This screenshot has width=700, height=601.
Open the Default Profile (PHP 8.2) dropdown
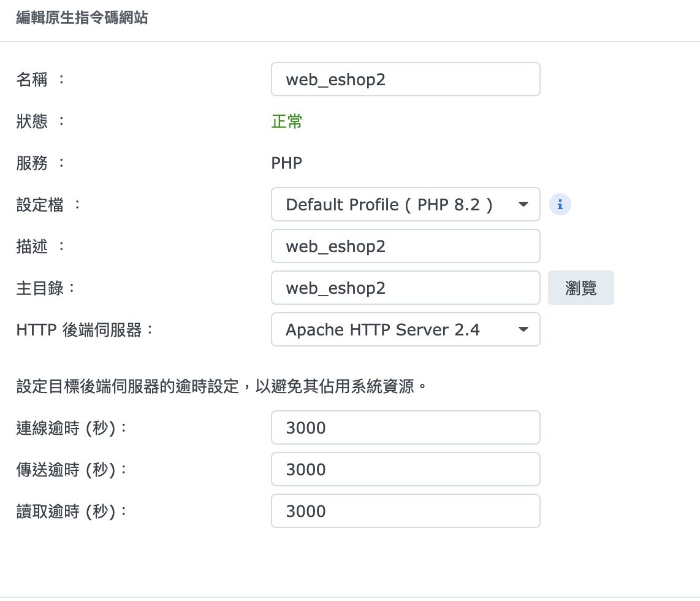pyautogui.click(x=405, y=205)
